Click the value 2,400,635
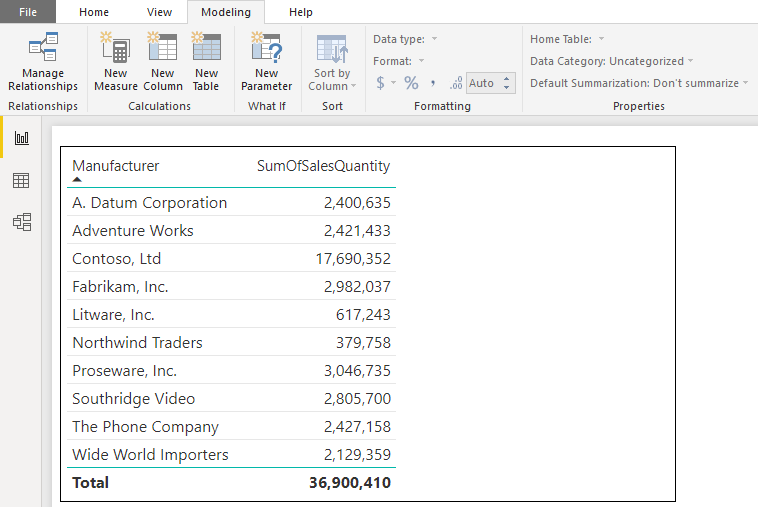 (357, 203)
